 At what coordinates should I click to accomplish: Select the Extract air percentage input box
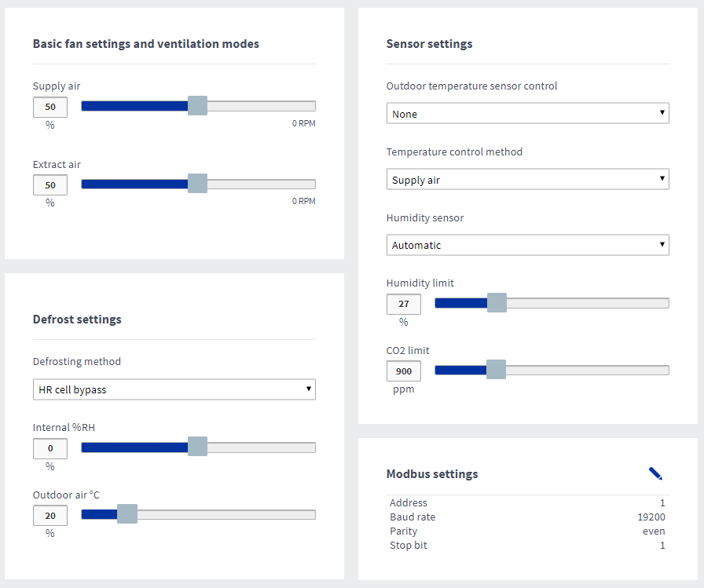pyautogui.click(x=50, y=185)
